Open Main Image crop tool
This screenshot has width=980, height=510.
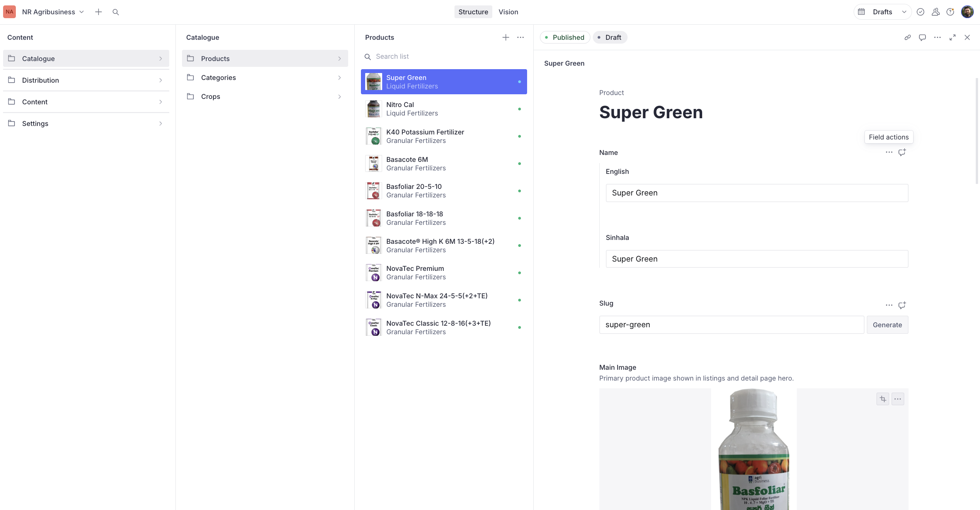point(883,399)
